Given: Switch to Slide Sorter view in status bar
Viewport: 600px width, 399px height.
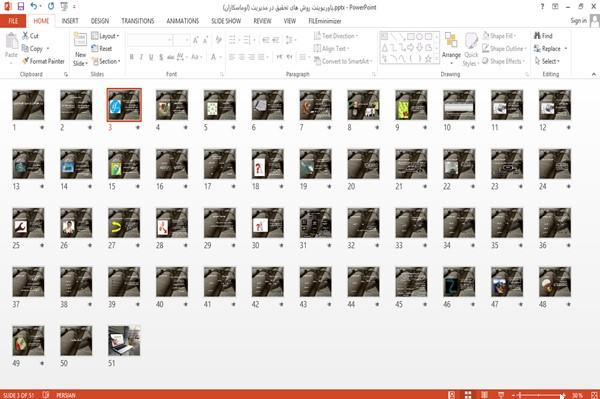Looking at the screenshot, I should (468, 395).
